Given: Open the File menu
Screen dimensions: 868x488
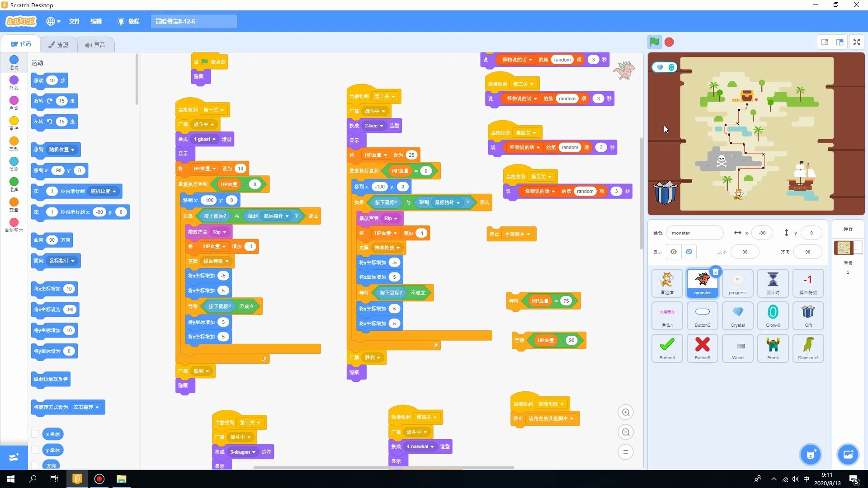Looking at the screenshot, I should [x=74, y=21].
